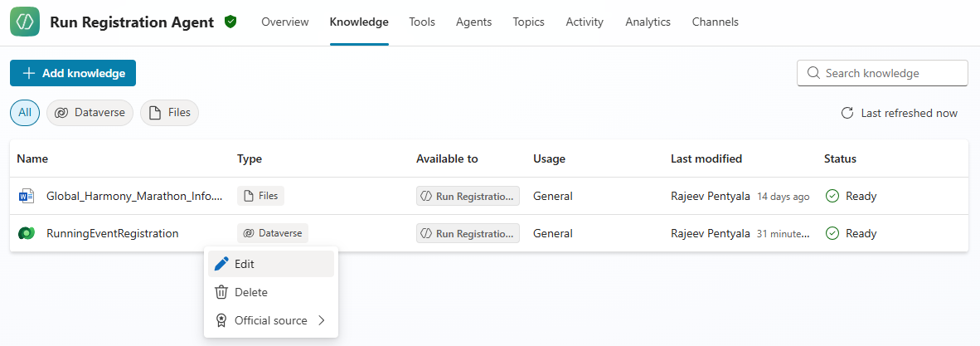The height and width of the screenshot is (346, 980).
Task: Open the Analytics tab
Action: [648, 22]
